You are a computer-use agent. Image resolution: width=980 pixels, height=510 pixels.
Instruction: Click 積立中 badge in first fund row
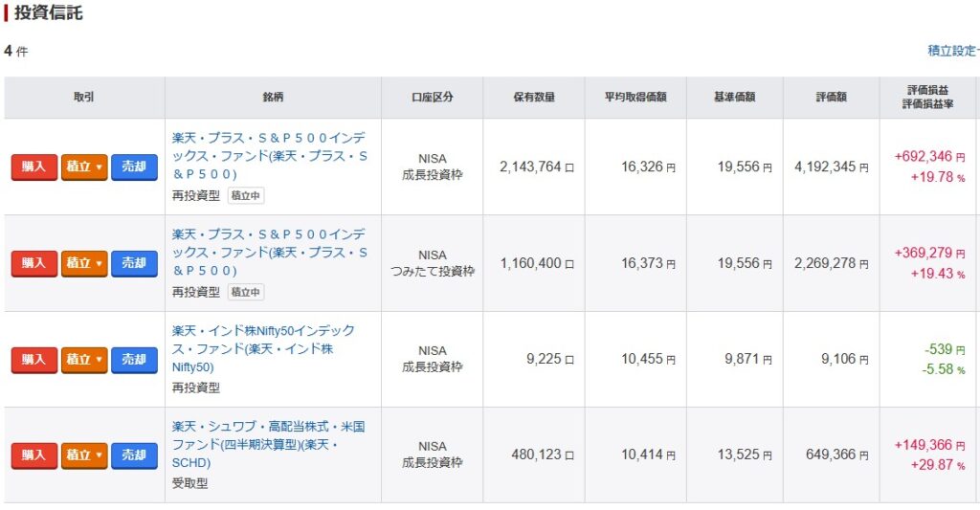pos(246,195)
